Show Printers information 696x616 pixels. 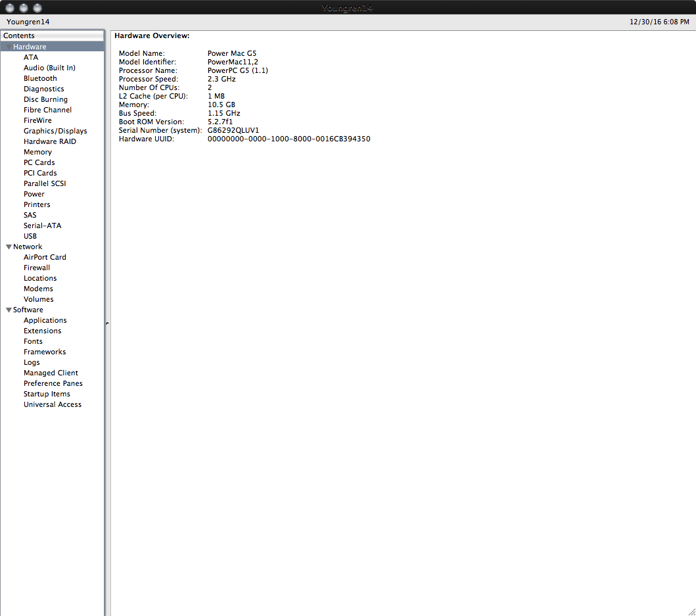pos(37,204)
